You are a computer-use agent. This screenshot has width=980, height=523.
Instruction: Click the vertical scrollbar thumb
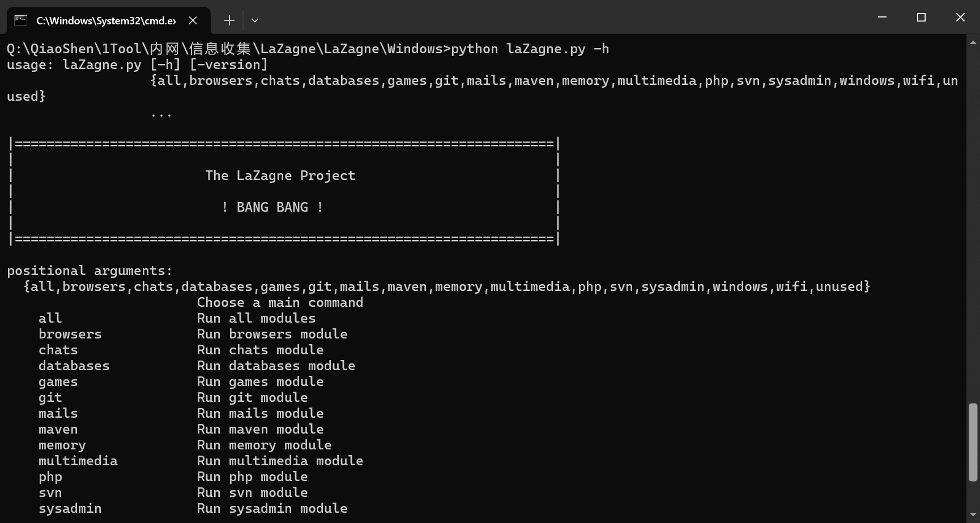click(973, 442)
